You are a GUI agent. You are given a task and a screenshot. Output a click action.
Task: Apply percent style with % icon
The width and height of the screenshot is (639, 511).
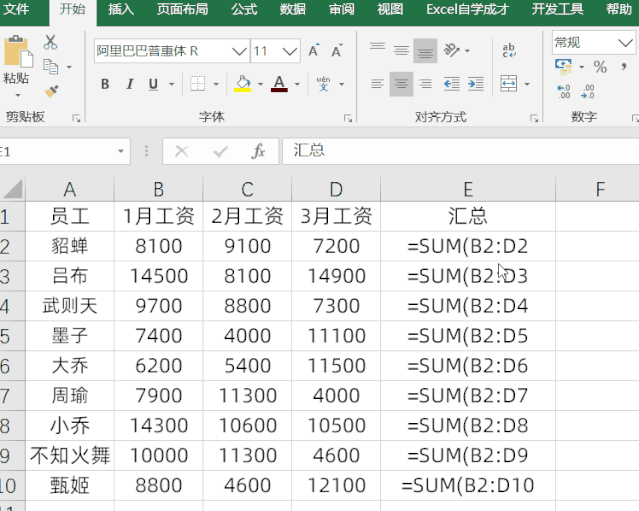[x=600, y=67]
